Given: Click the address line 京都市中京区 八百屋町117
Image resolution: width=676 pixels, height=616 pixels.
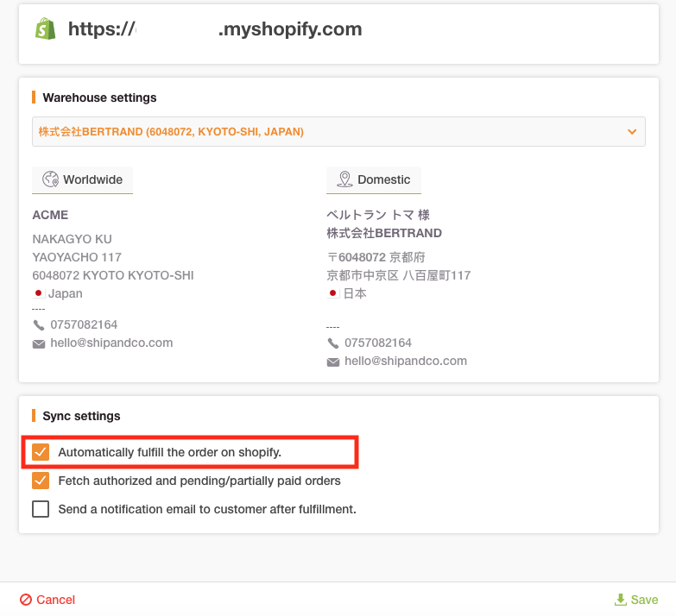Looking at the screenshot, I should (399, 275).
